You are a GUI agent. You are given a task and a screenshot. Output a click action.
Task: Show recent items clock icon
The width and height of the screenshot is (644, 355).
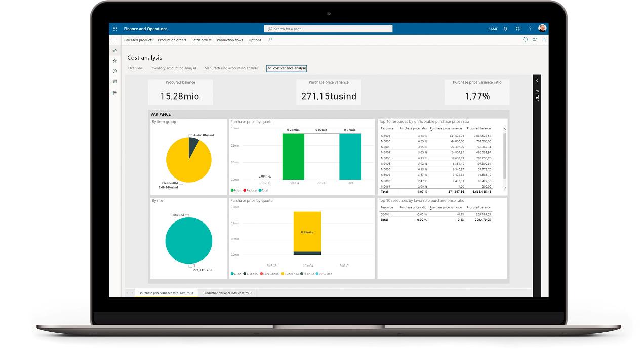point(115,71)
